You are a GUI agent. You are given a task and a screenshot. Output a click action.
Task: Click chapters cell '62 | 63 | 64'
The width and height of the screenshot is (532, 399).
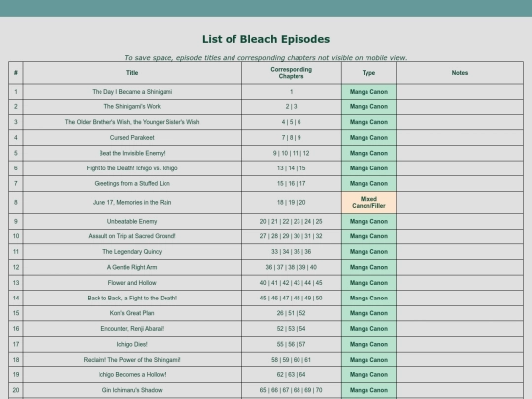point(291,375)
